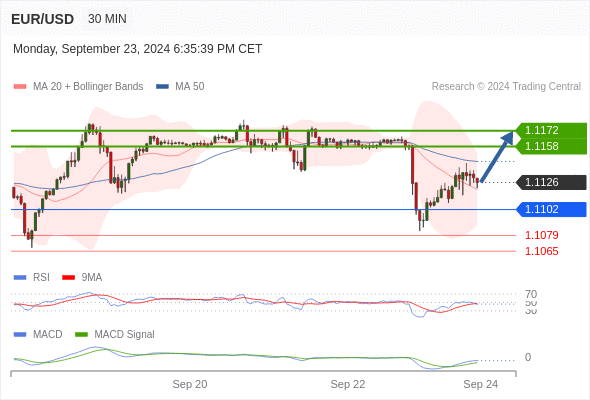This screenshot has height=400, width=590.
Task: Click the blue RSI legend swatch
Action: (x=20, y=278)
